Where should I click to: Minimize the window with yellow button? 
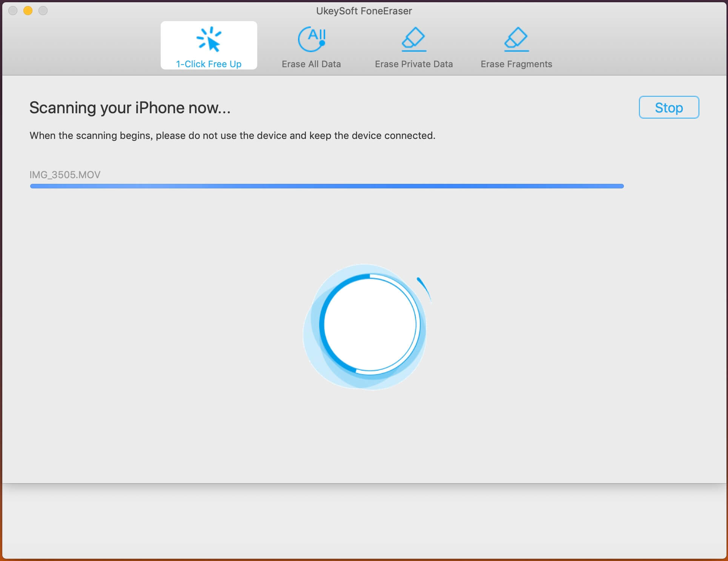[x=28, y=11]
